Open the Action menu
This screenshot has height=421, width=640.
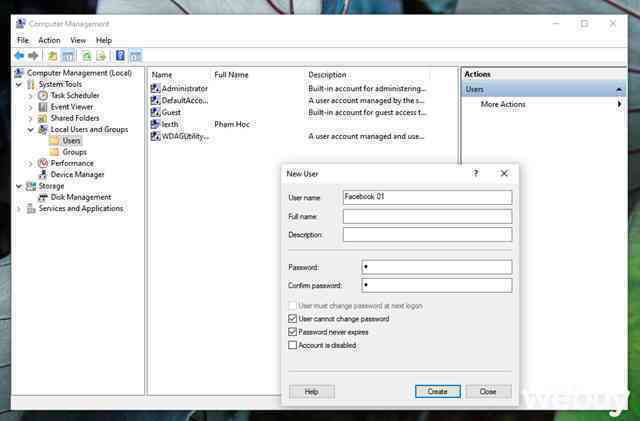tap(49, 40)
